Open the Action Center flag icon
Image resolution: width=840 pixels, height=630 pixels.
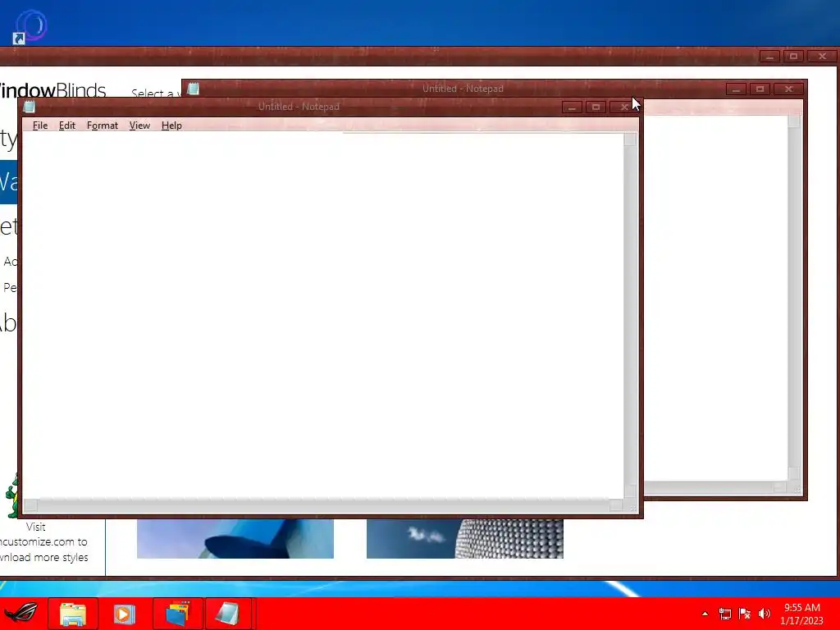pos(745,614)
